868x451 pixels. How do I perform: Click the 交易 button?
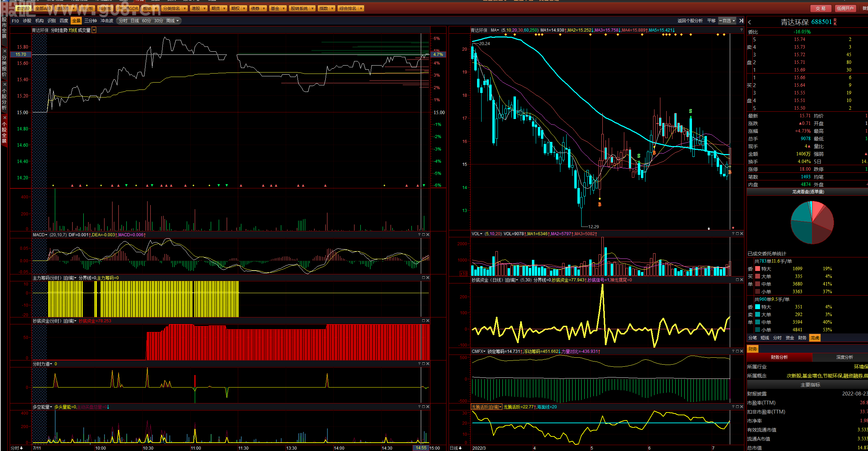(x=821, y=8)
